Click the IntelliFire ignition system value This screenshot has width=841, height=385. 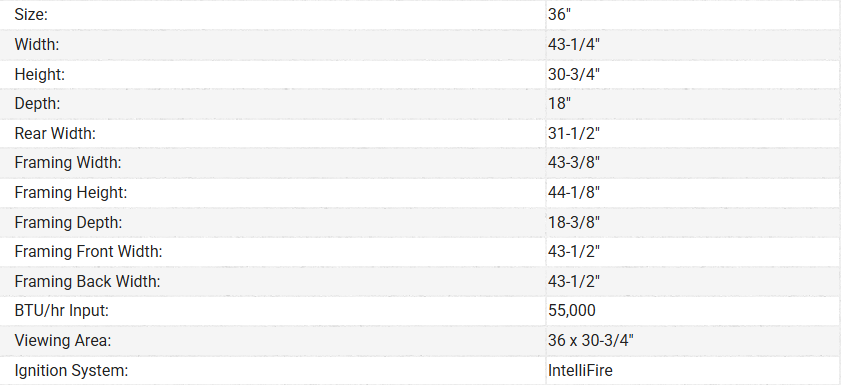tap(580, 370)
